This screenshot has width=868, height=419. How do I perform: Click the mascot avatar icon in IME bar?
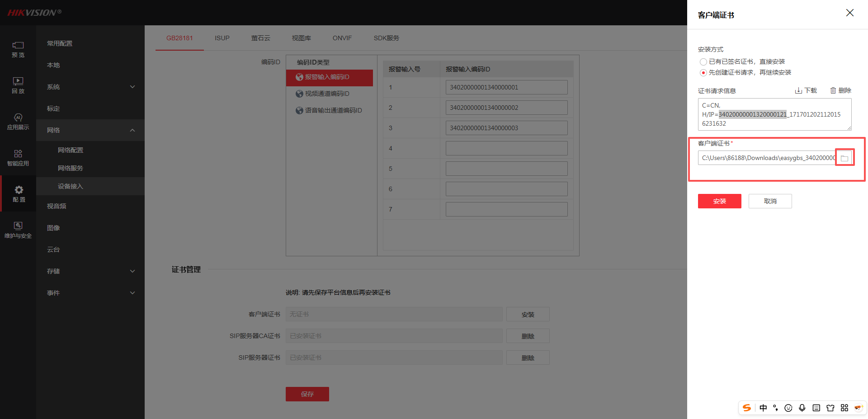858,408
